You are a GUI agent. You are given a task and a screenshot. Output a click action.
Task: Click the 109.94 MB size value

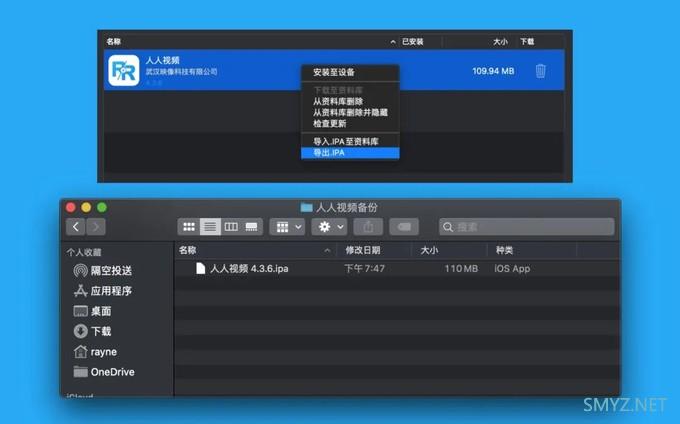[x=493, y=71]
